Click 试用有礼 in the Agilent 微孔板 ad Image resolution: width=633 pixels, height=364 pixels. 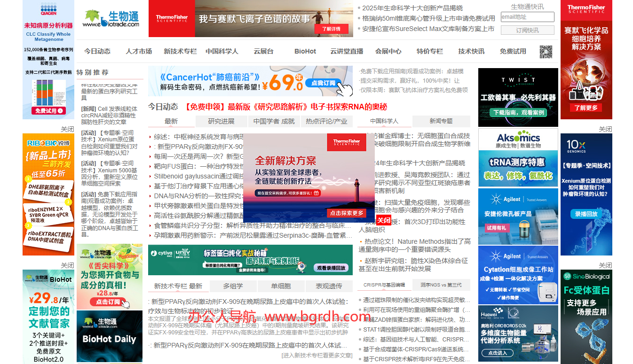click(x=497, y=228)
